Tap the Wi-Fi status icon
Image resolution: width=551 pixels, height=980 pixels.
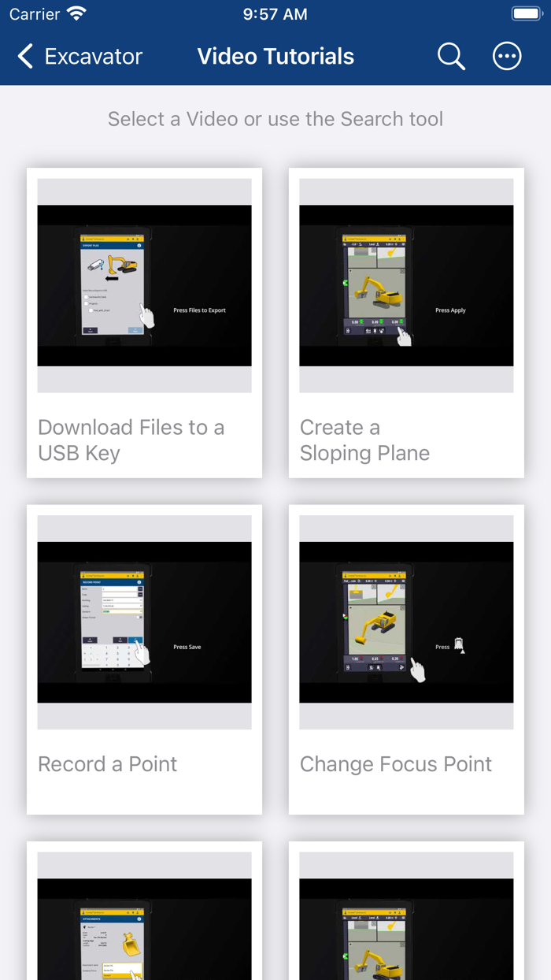(x=76, y=14)
